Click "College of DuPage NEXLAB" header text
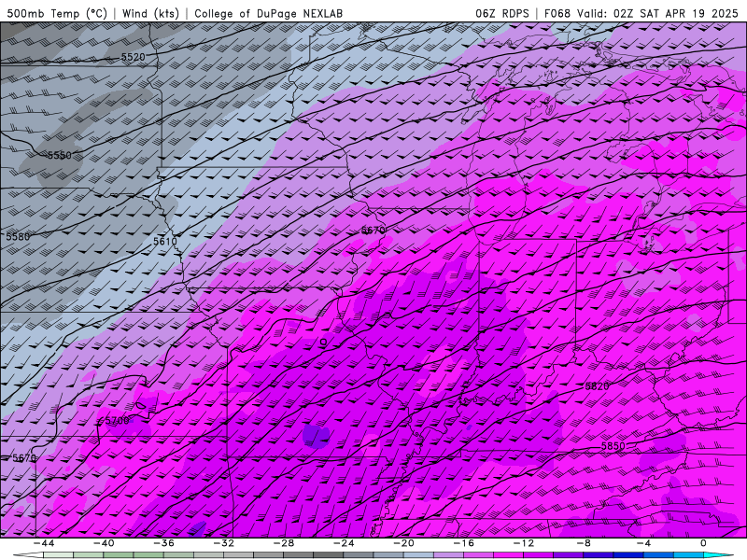Image resolution: width=747 pixels, height=560 pixels. tap(268, 13)
